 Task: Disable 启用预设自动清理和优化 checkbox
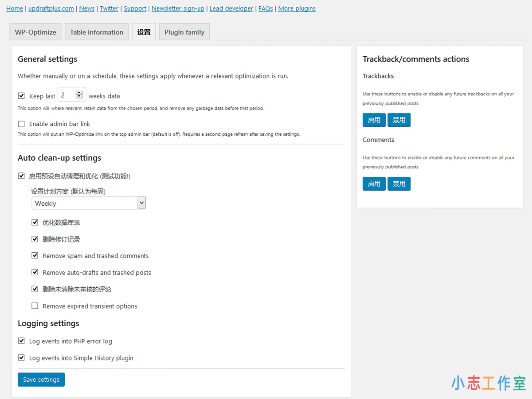tap(21, 176)
